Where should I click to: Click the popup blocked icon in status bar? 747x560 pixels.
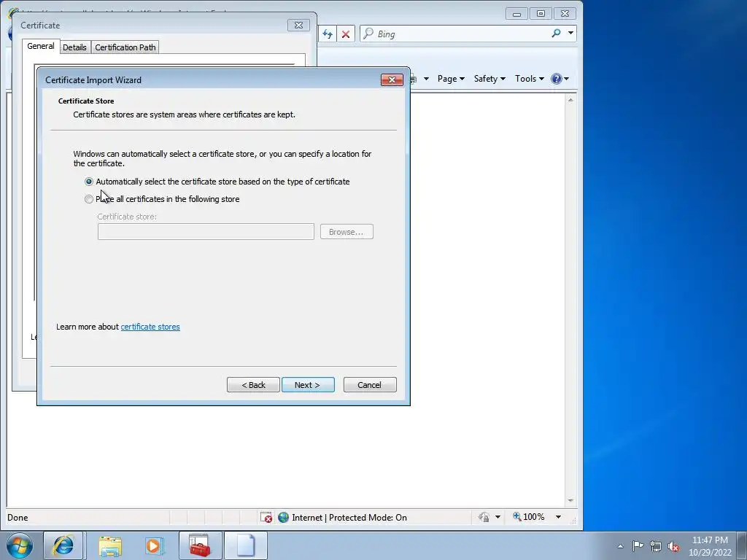click(x=266, y=517)
